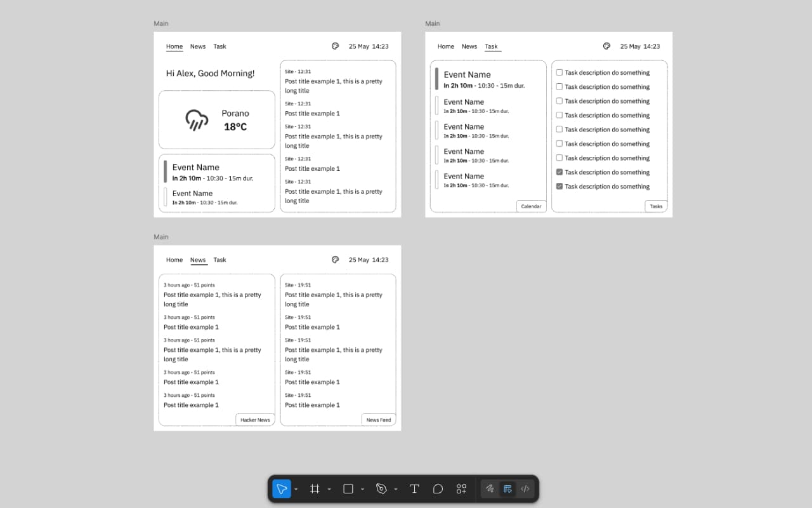Click 'Main' frame label above the checklist frame

pyautogui.click(x=433, y=23)
